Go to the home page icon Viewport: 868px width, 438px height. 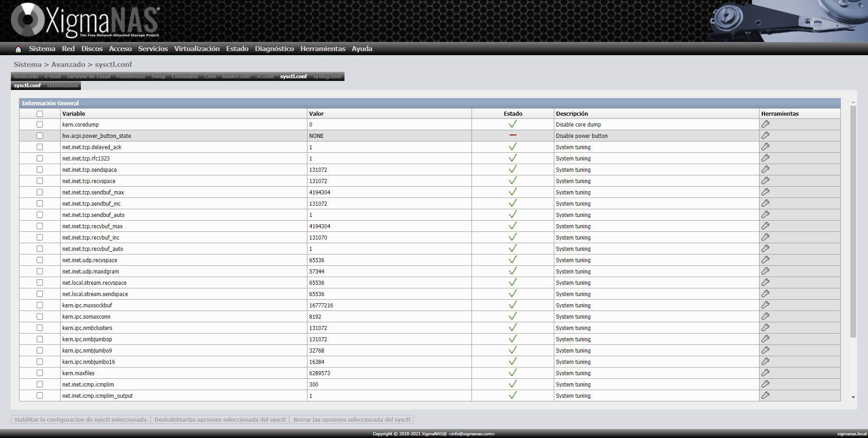point(18,49)
